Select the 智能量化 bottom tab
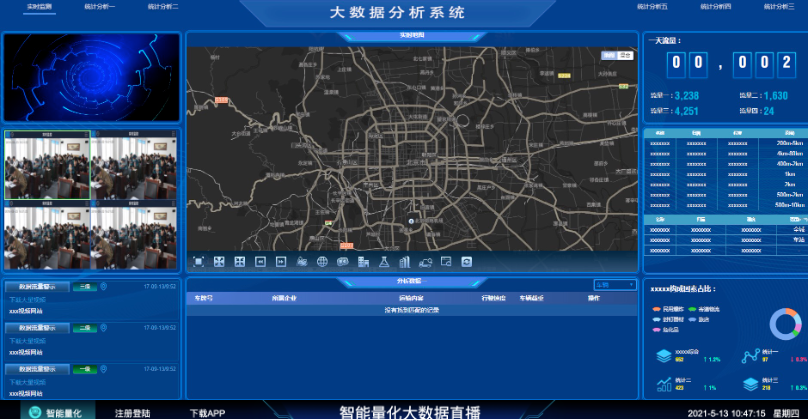 pyautogui.click(x=58, y=411)
